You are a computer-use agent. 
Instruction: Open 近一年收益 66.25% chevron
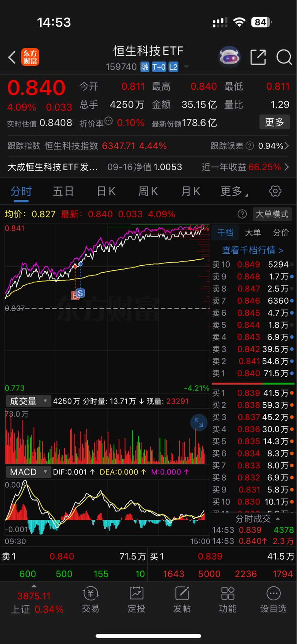coord(287,167)
